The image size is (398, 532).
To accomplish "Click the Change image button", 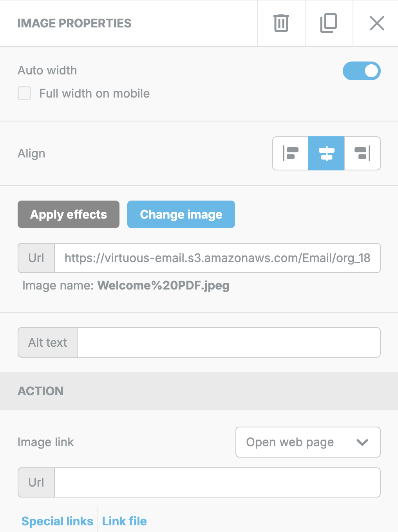I will (x=181, y=214).
